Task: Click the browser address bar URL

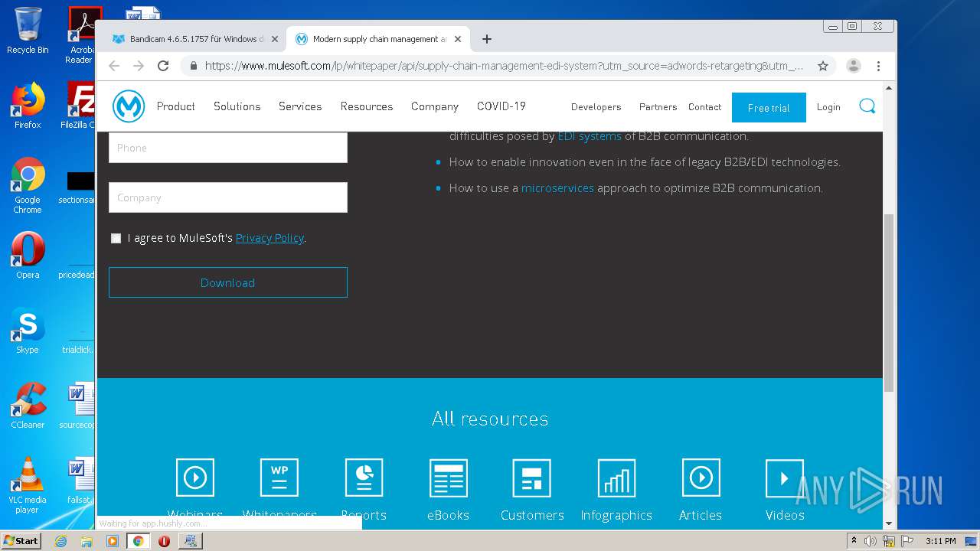Action: tap(504, 66)
